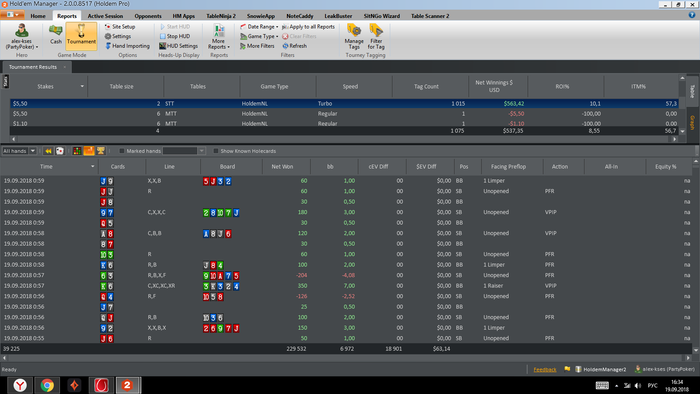Click the yellow rewind arrows hand replay icon
The height and width of the screenshot is (394, 700).
[48, 151]
